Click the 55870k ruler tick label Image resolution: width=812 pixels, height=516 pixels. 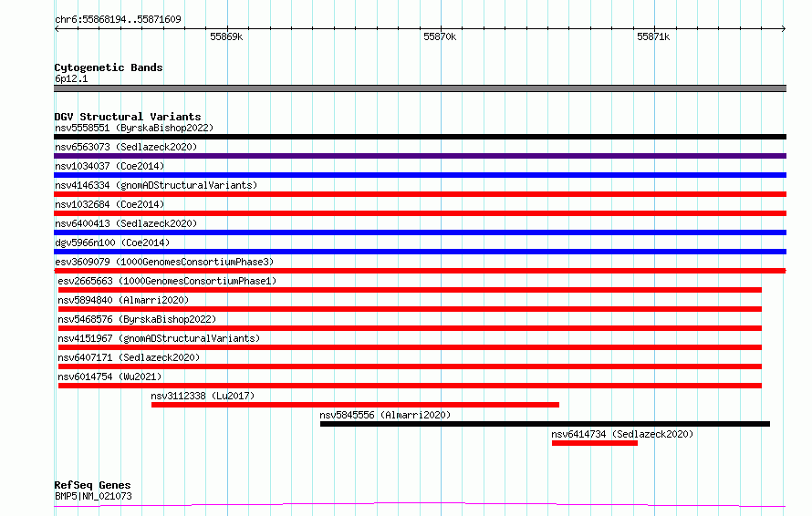click(x=440, y=36)
